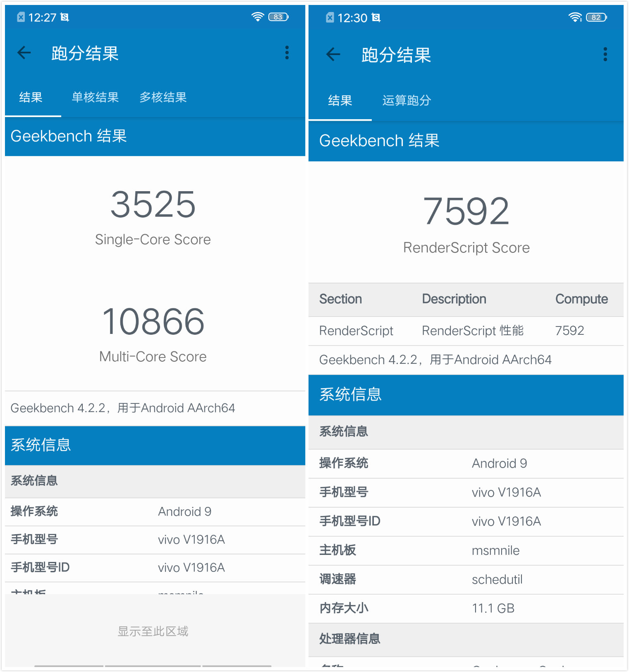Tap 手机型号ID row in right screenshot
The width and height of the screenshot is (629, 672).
(x=466, y=521)
